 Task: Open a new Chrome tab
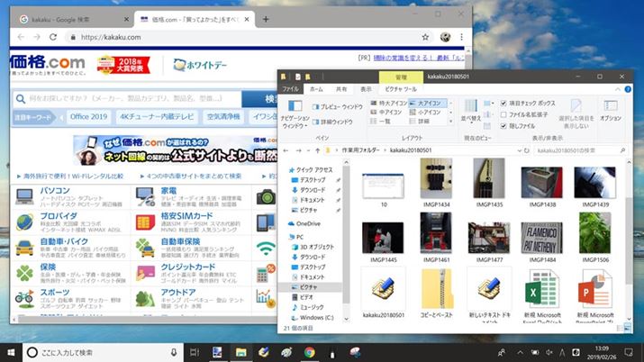coord(266,19)
